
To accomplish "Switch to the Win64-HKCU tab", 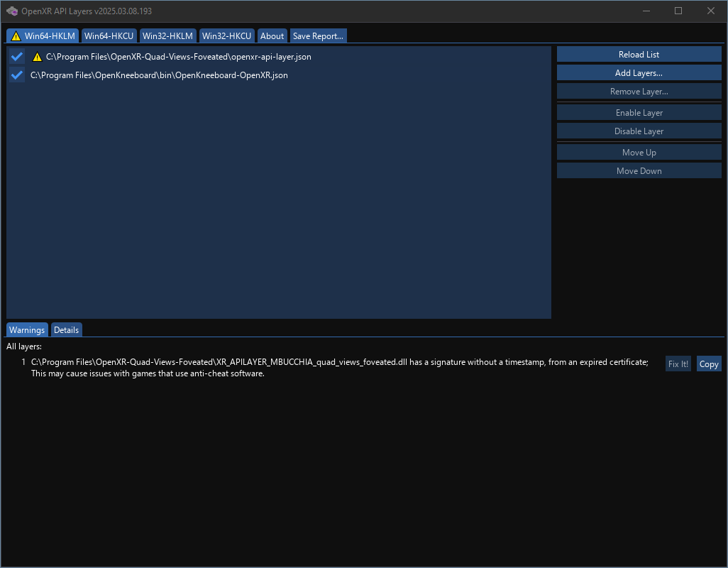I will [x=109, y=35].
